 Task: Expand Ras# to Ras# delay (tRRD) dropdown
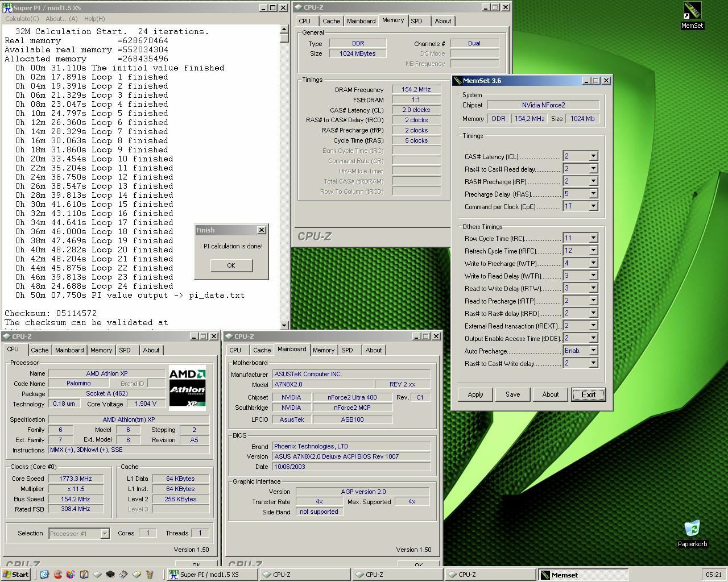[x=593, y=313]
